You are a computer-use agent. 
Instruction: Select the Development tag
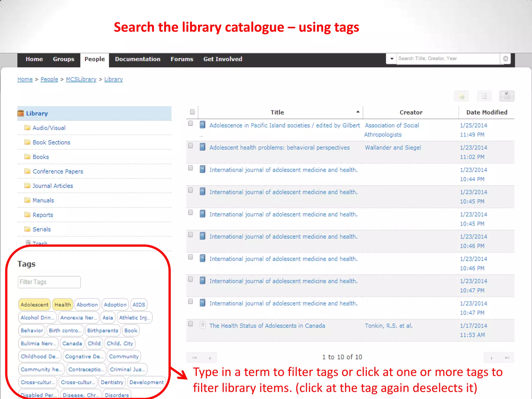(x=147, y=382)
